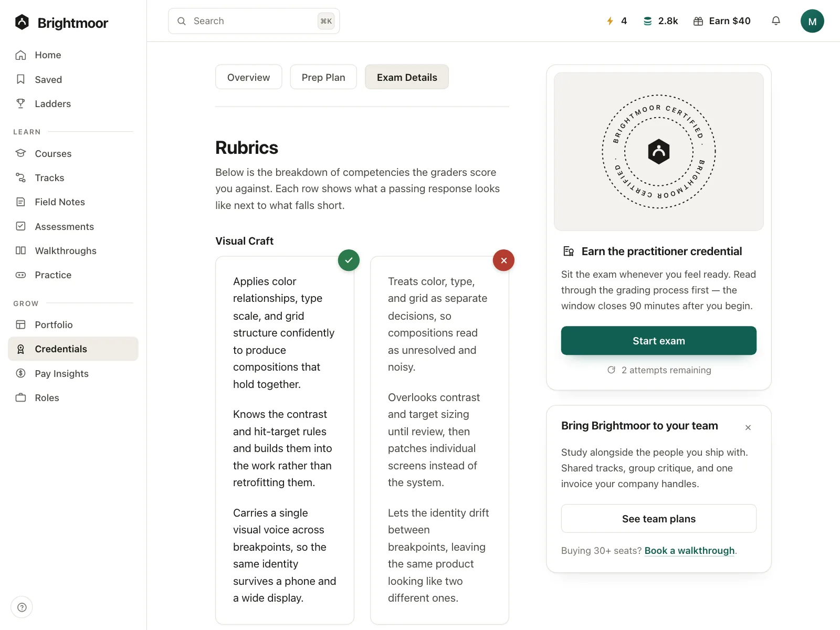Image resolution: width=840 pixels, height=630 pixels.
Task: Click 'Knows the contrast and hit-target' paragraph
Action: coord(282,448)
